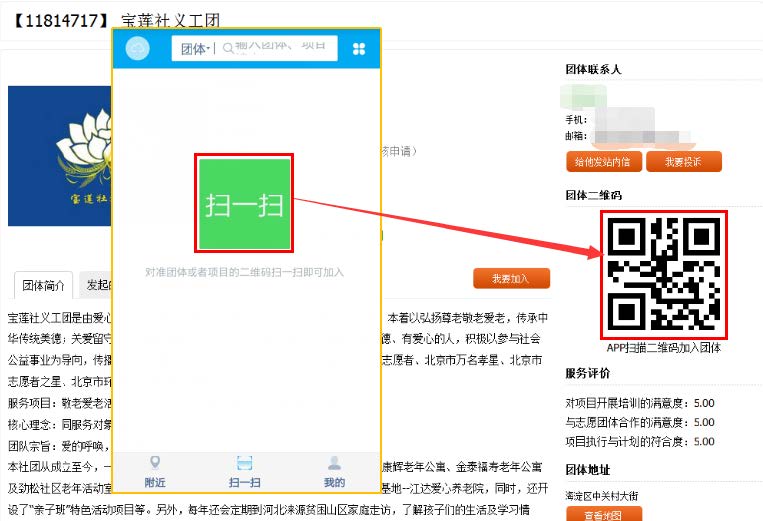Image resolution: width=763 pixels, height=521 pixels.
Task: Tap the green 扫一扫 scan tile
Action: 244,203
